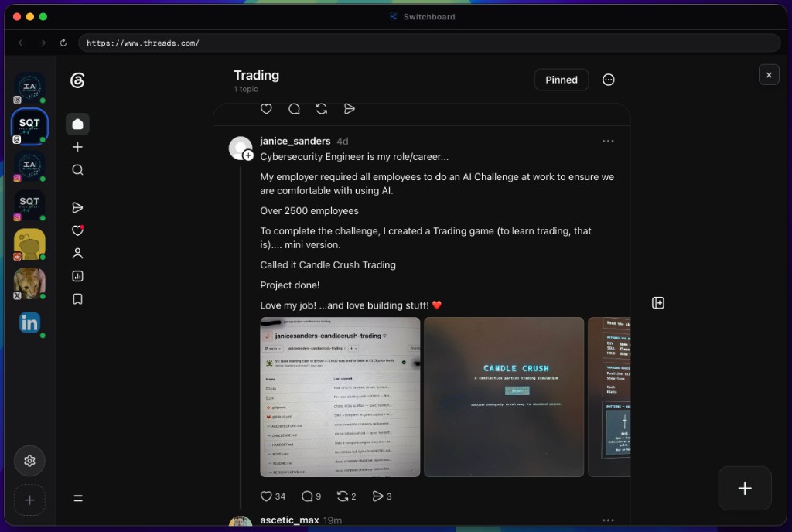Click the Pinned button
The height and width of the screenshot is (532, 792).
562,80
